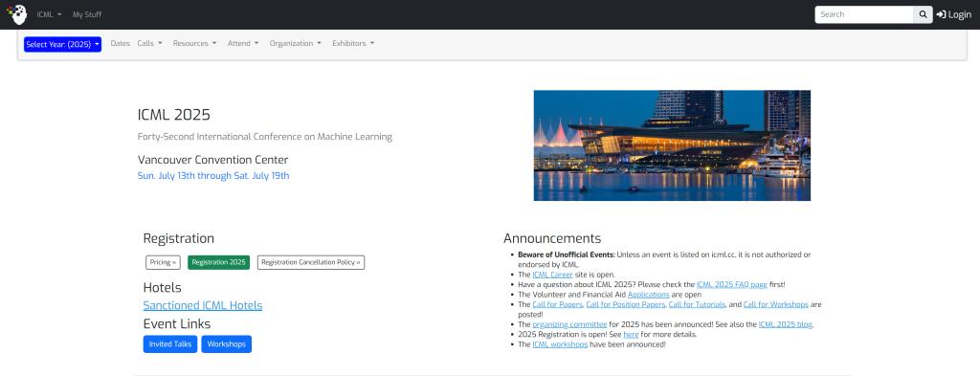Image resolution: width=980 pixels, height=376 pixels.
Task: Click the ICML 2025 heading text
Action: (174, 115)
